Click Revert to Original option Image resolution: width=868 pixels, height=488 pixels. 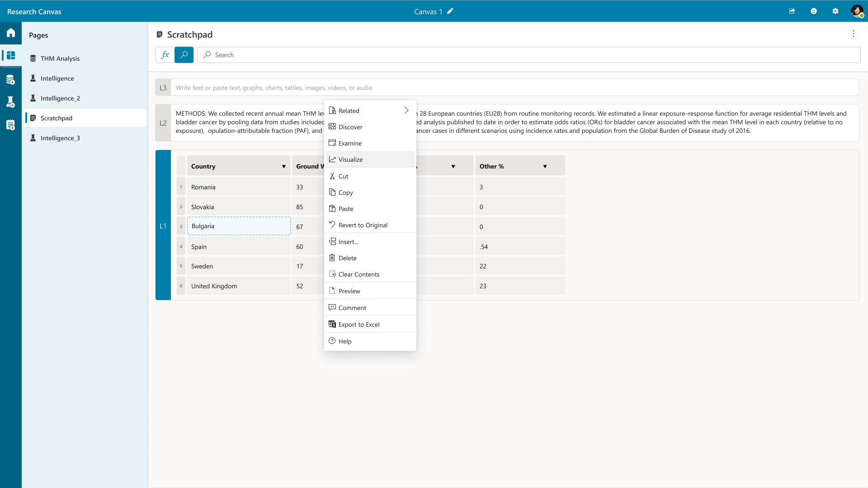[363, 225]
